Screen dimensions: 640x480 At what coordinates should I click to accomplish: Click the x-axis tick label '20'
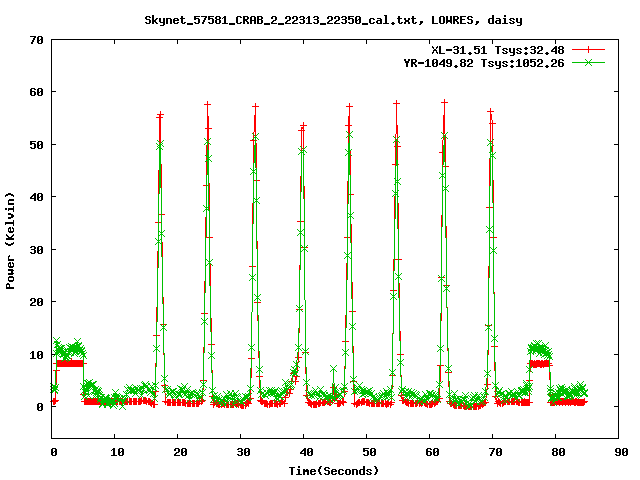pyautogui.click(x=180, y=452)
